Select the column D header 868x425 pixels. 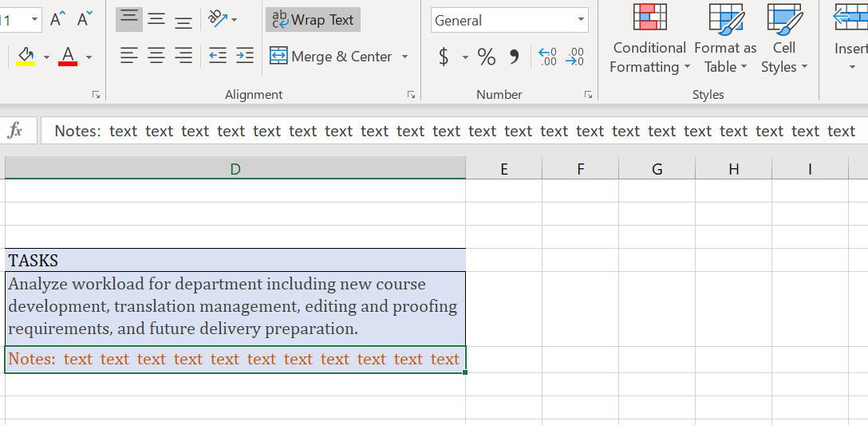pyautogui.click(x=235, y=168)
